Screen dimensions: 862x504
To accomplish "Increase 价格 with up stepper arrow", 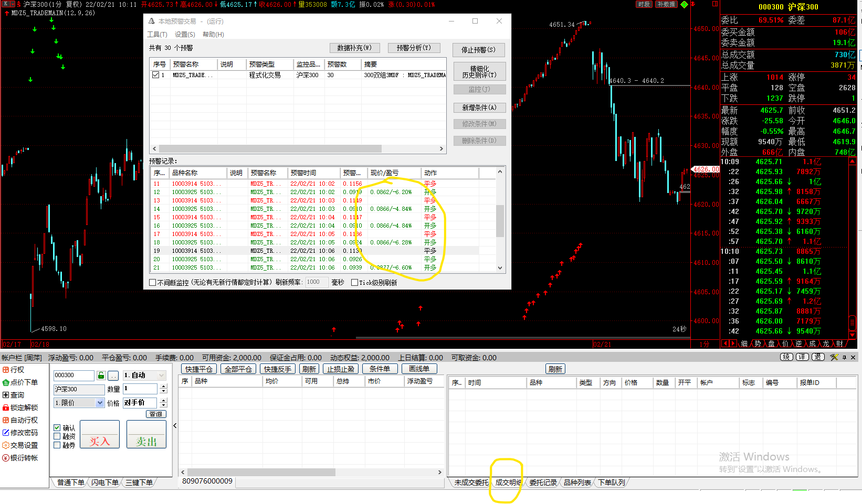I will 163,401.
